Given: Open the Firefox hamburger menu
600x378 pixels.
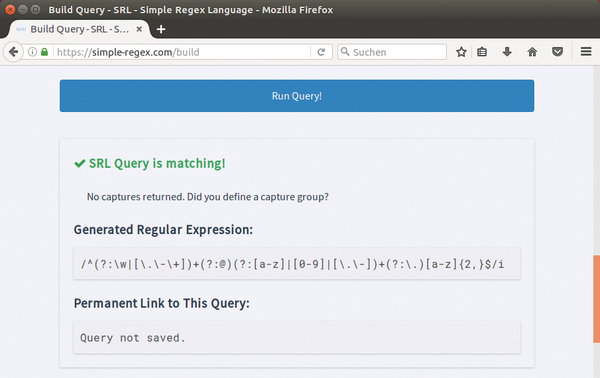Looking at the screenshot, I should tap(586, 52).
